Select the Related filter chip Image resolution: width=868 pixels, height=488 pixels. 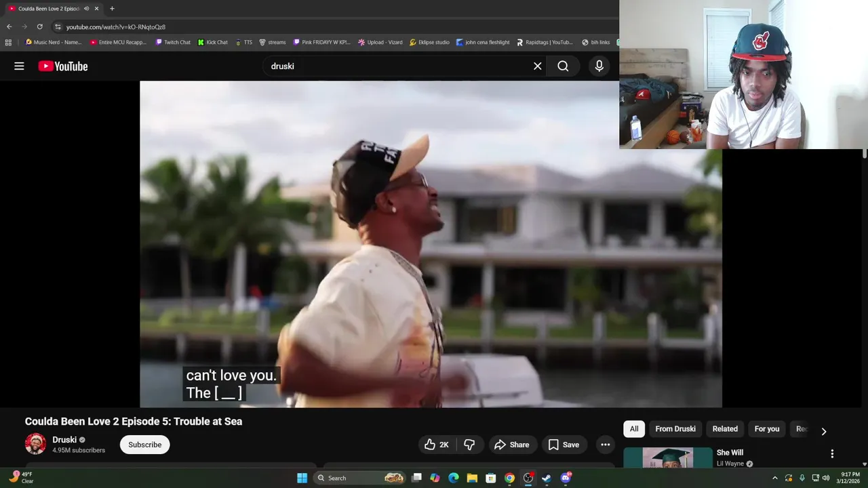pyautogui.click(x=725, y=428)
